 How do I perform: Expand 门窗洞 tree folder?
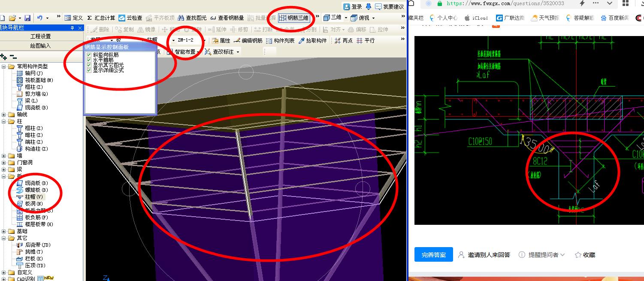(x=4, y=163)
